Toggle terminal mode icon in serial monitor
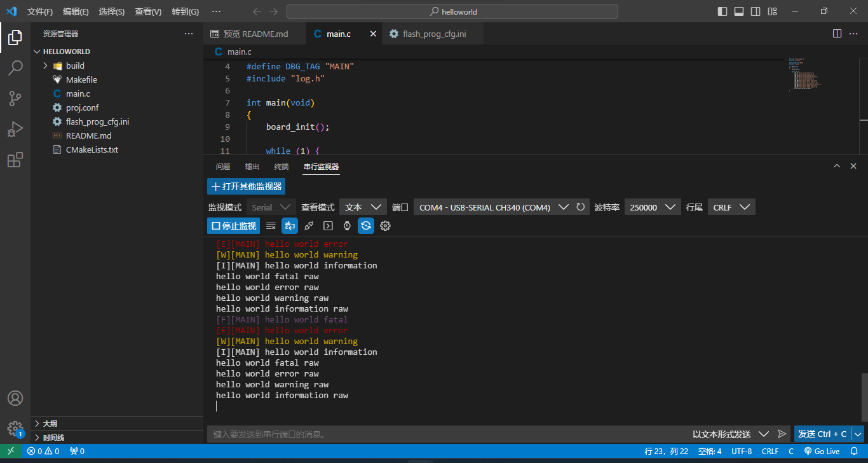This screenshot has width=868, height=463. click(x=328, y=226)
